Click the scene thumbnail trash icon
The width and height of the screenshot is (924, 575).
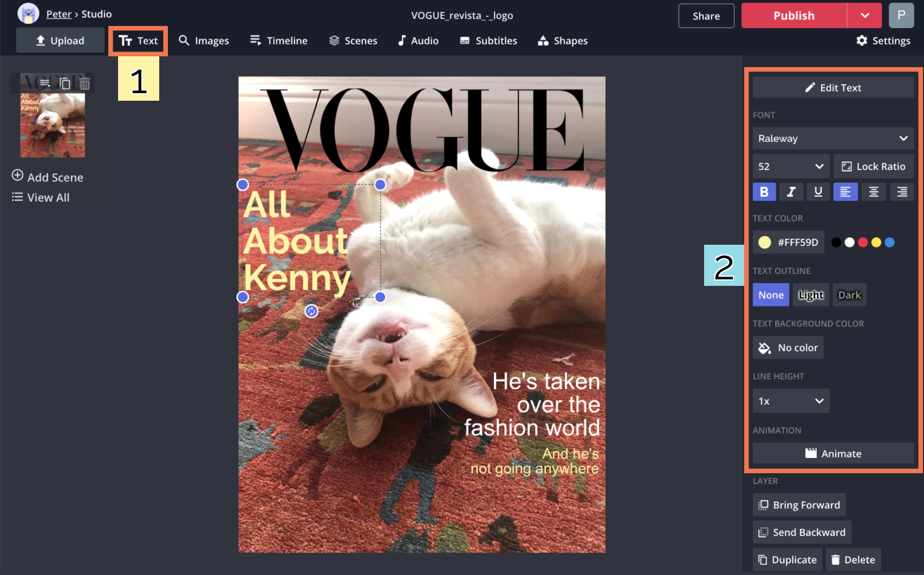coord(84,83)
